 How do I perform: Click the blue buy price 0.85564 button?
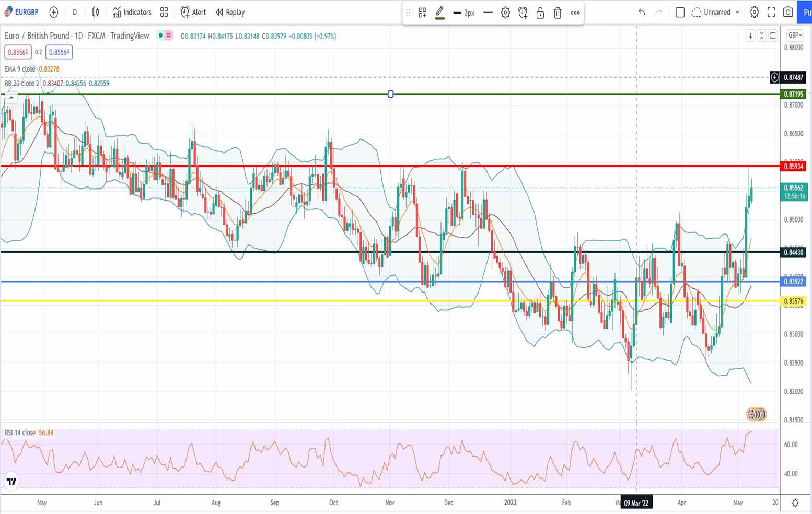click(x=59, y=52)
